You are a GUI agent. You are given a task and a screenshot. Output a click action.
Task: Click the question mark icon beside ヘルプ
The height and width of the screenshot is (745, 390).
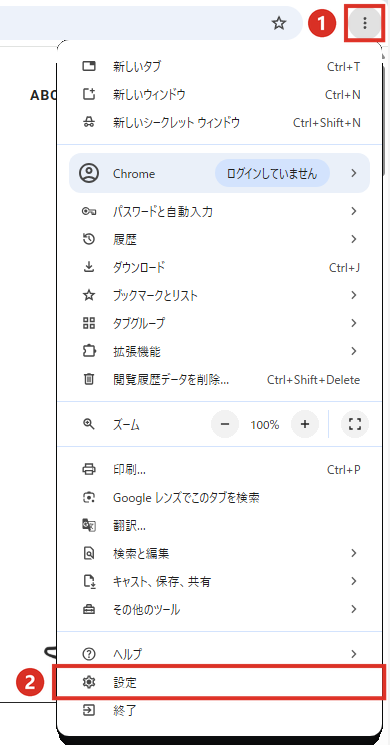pyautogui.click(x=89, y=654)
